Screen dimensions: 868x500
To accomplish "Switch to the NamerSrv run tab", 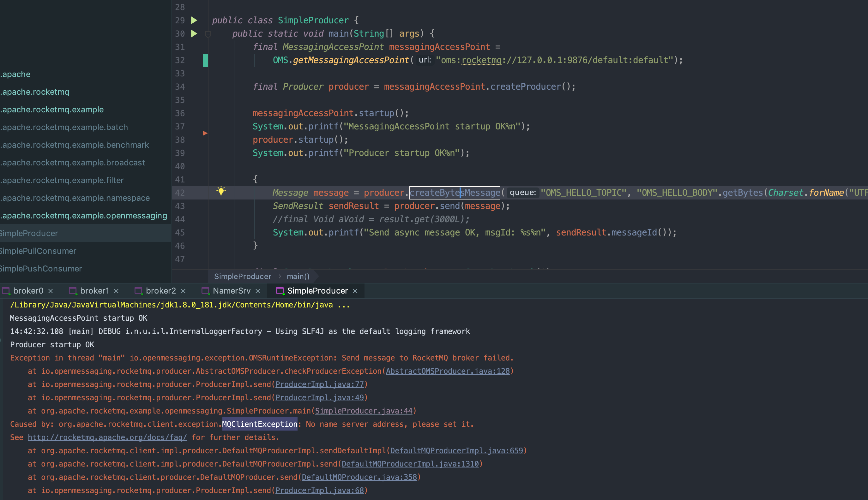I will pos(231,291).
